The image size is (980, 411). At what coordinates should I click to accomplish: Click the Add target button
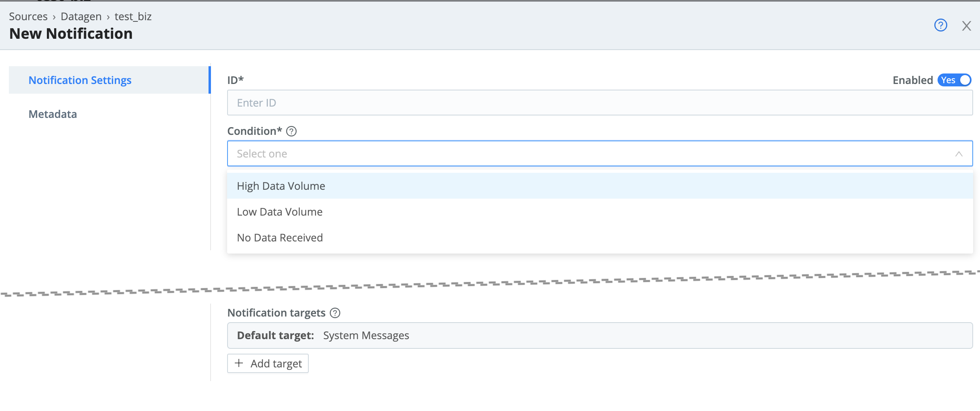coord(268,363)
